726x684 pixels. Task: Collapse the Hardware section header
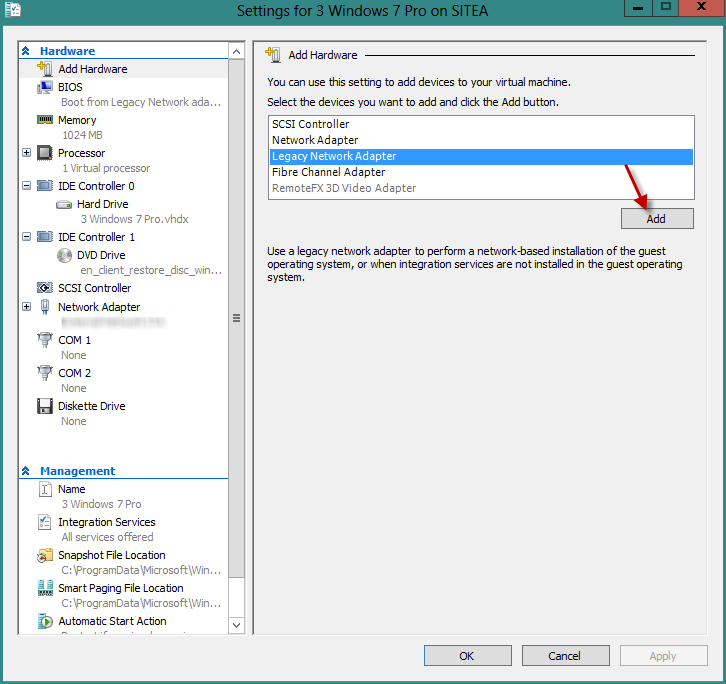pos(26,51)
